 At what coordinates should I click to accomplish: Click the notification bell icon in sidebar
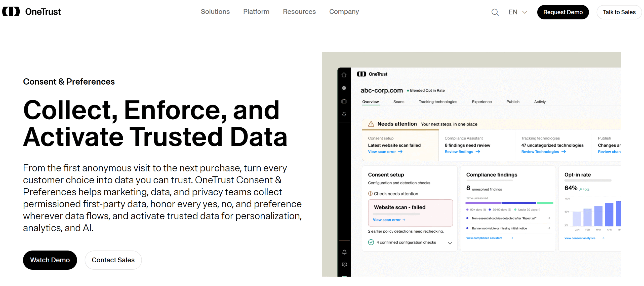click(x=344, y=252)
